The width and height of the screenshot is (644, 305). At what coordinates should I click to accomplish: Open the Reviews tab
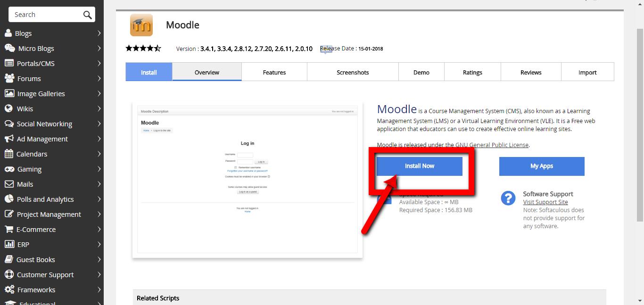(531, 72)
